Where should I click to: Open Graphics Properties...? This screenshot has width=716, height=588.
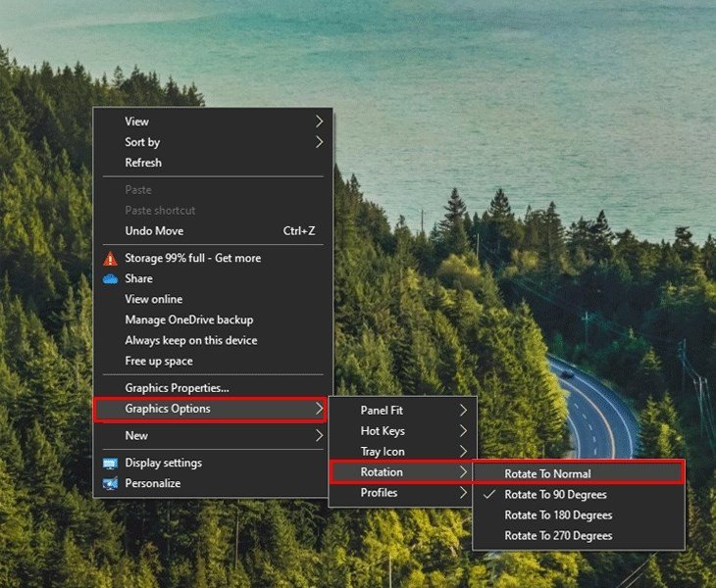point(177,388)
